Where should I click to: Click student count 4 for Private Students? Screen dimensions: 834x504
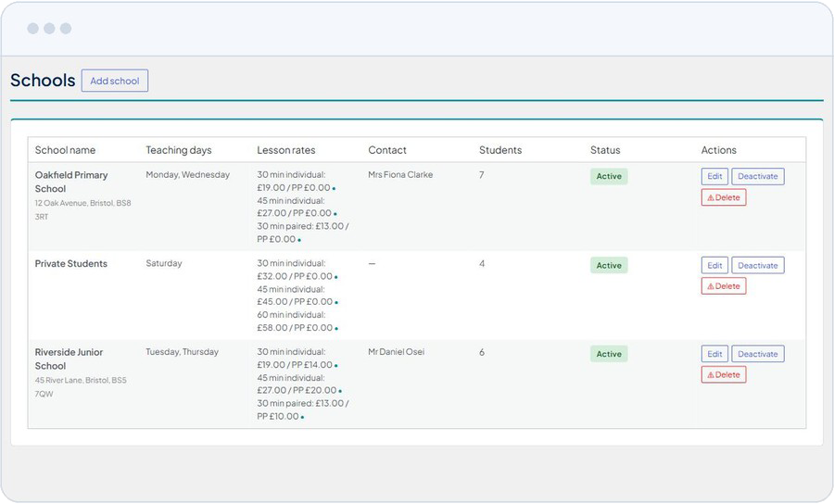pyautogui.click(x=482, y=264)
